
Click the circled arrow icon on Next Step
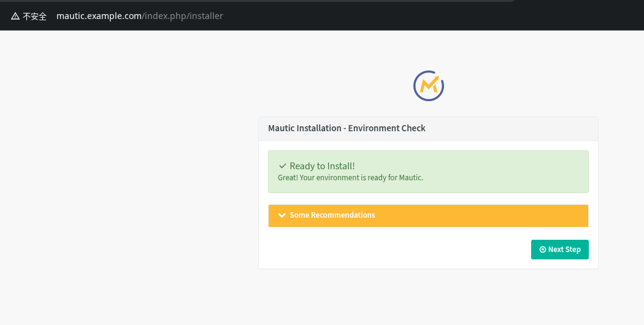[542, 250]
